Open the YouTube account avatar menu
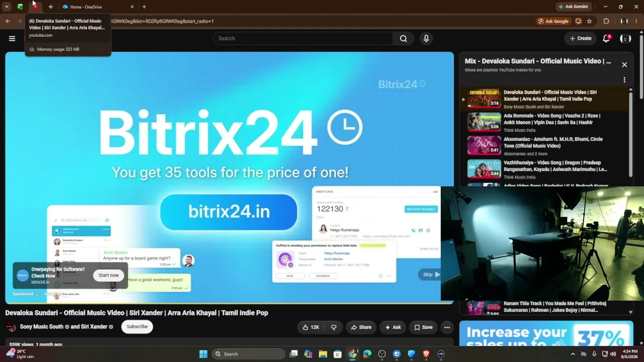 [x=625, y=38]
